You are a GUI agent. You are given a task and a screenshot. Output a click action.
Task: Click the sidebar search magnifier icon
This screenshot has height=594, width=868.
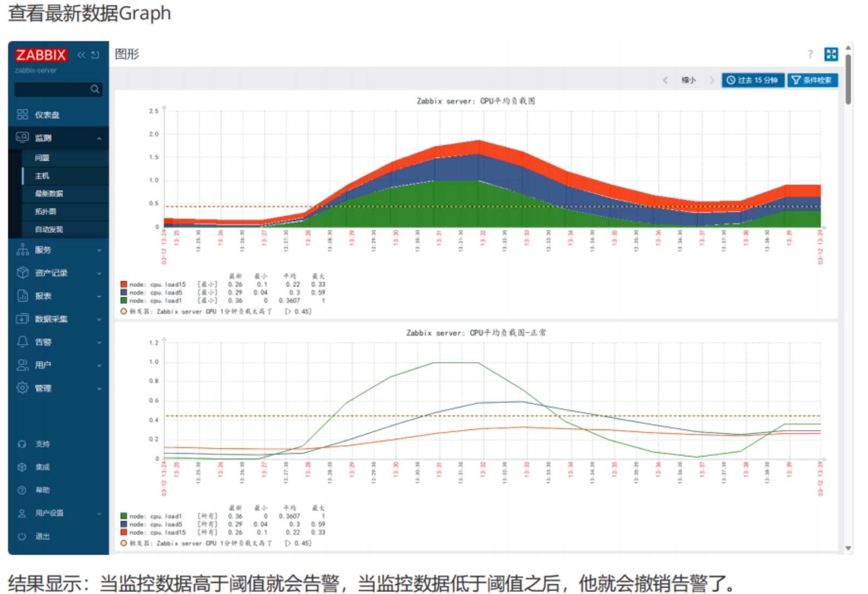point(95,90)
